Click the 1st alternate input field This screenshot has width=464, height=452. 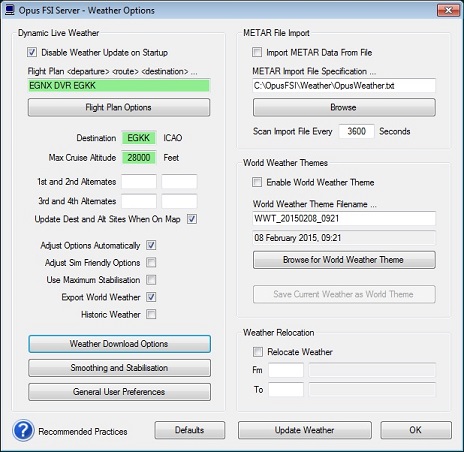[139, 182]
